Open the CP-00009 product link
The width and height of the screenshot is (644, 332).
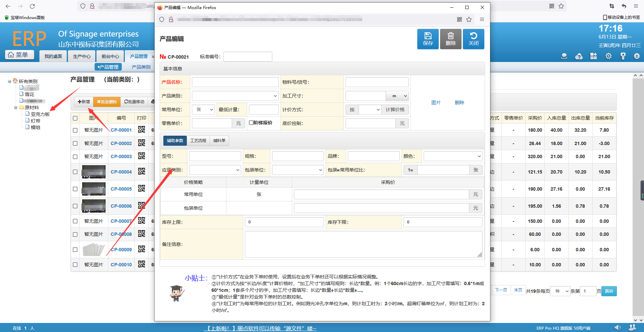click(121, 250)
